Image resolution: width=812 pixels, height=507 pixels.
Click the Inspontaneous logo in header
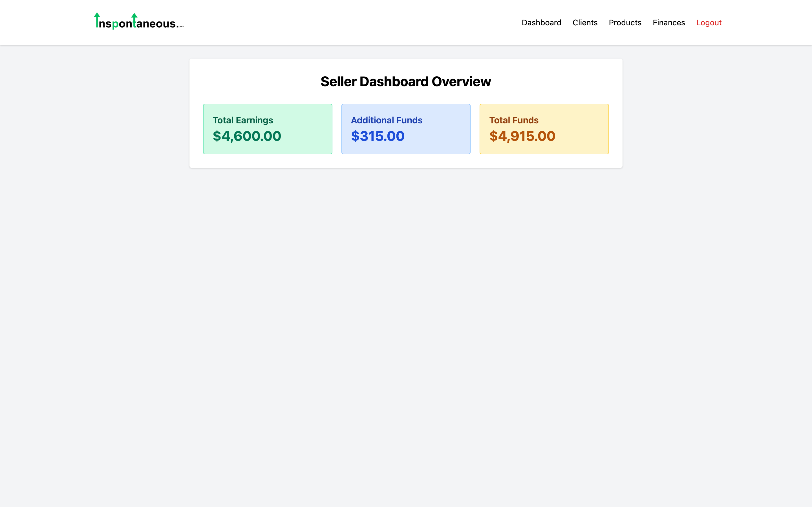pos(139,22)
